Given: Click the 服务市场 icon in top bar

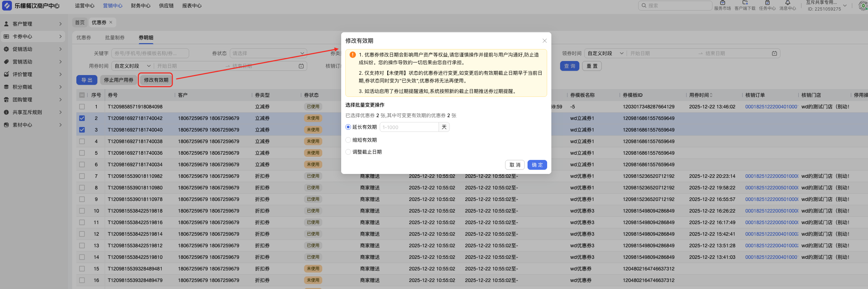Looking at the screenshot, I should point(722,3).
